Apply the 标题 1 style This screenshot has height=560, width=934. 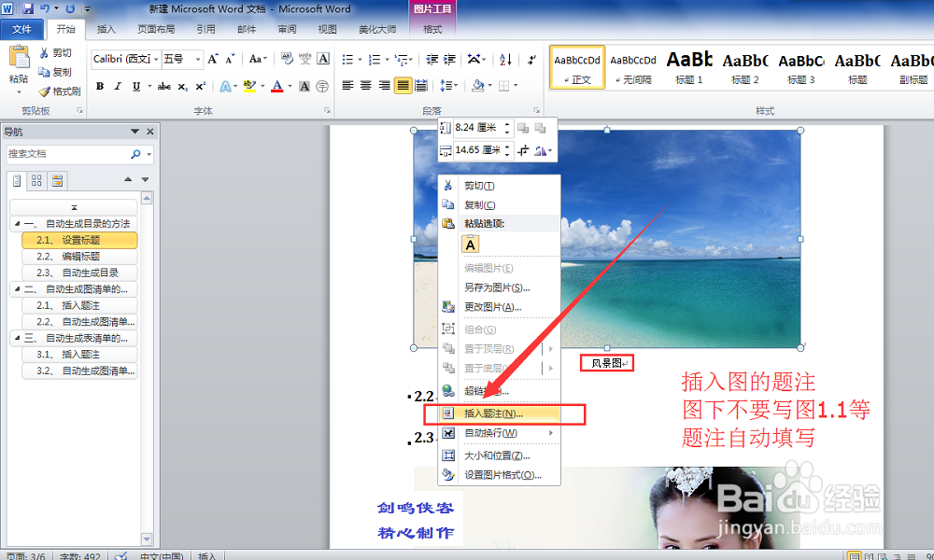pos(689,67)
